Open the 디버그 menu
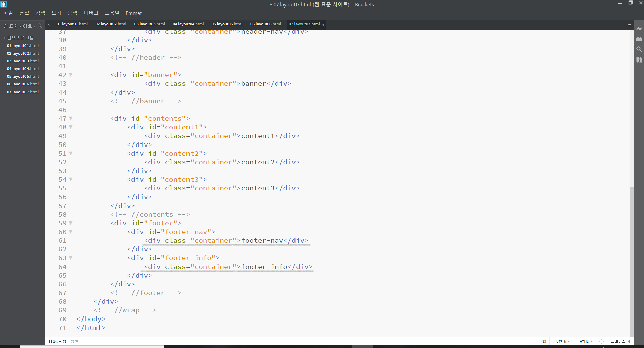The image size is (644, 348). (91, 13)
